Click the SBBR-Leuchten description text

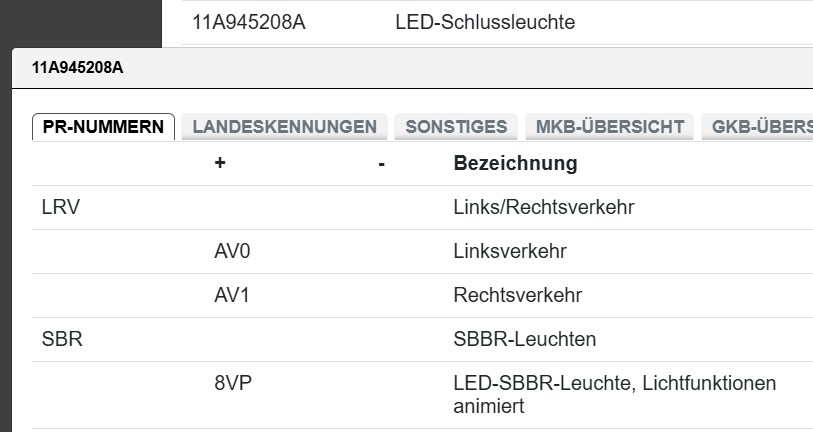[x=525, y=340]
